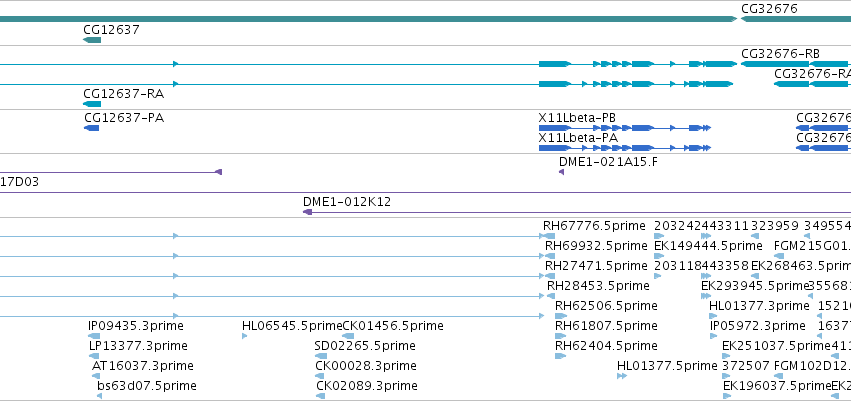851x401 pixels.
Task: Click the AT16037.3prime EST glyph
Action: 97,376
